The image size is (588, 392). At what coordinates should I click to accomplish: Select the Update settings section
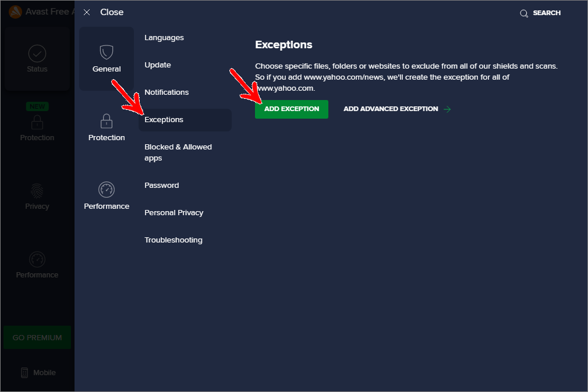(x=158, y=65)
